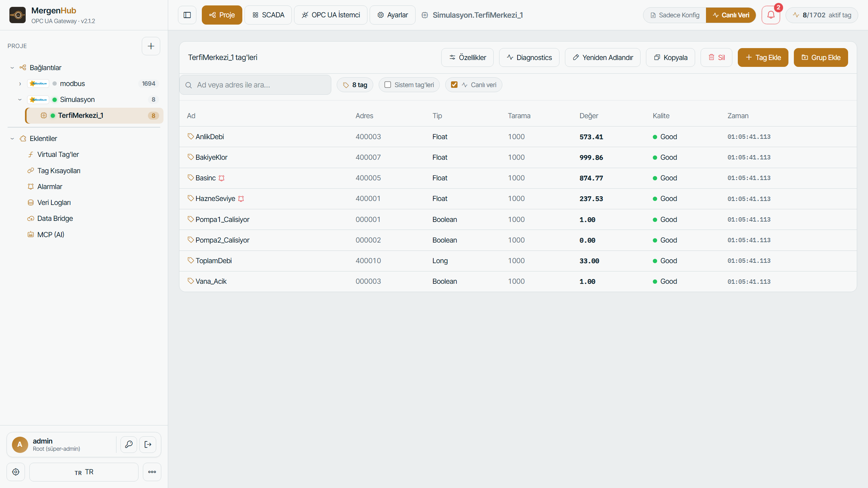This screenshot has width=868, height=488.
Task: Uncheck the Canlı veri checkbox
Action: coord(454,85)
